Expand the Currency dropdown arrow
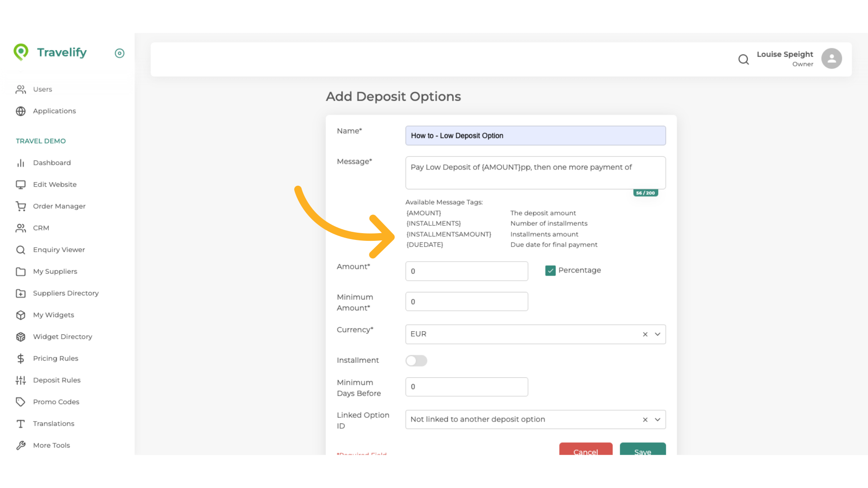 tap(658, 334)
